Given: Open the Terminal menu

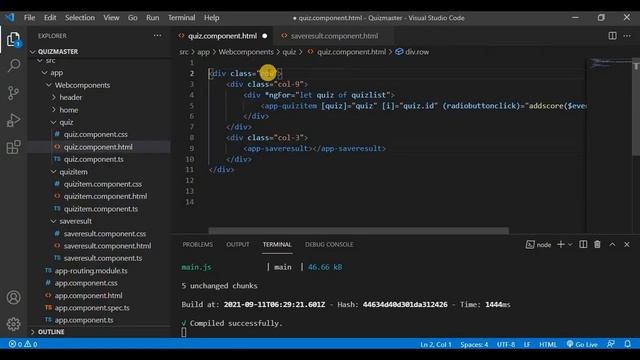Looking at the screenshot, I should pyautogui.click(x=182, y=18).
